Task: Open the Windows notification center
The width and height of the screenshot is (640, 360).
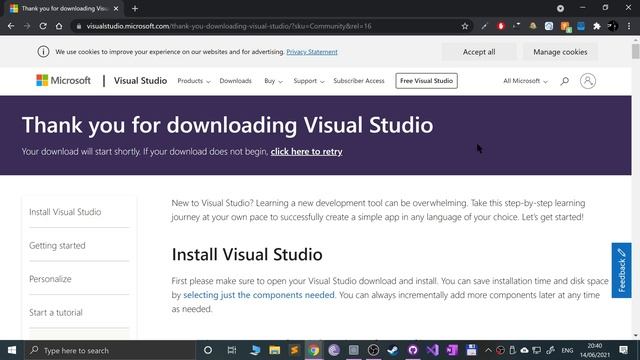Action: (624, 350)
